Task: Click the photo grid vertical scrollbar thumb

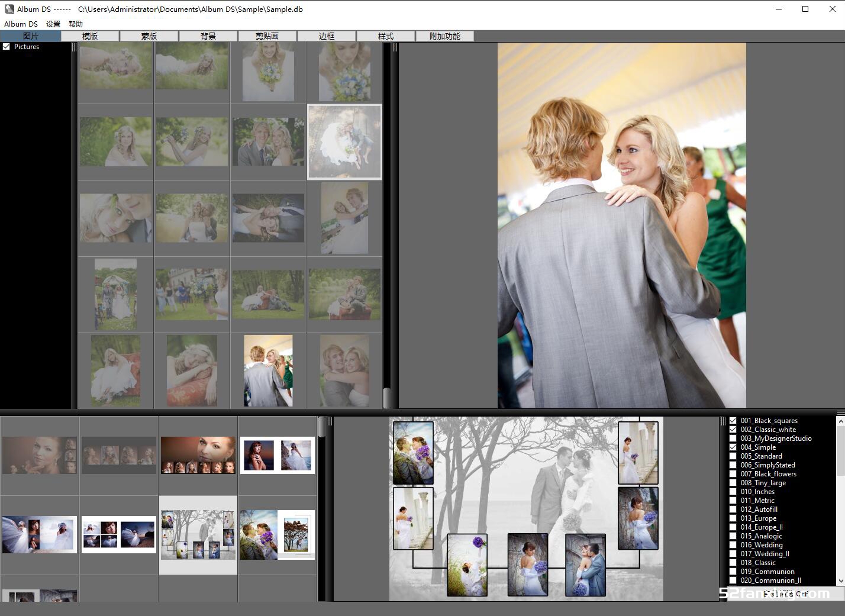Action: pos(387,398)
